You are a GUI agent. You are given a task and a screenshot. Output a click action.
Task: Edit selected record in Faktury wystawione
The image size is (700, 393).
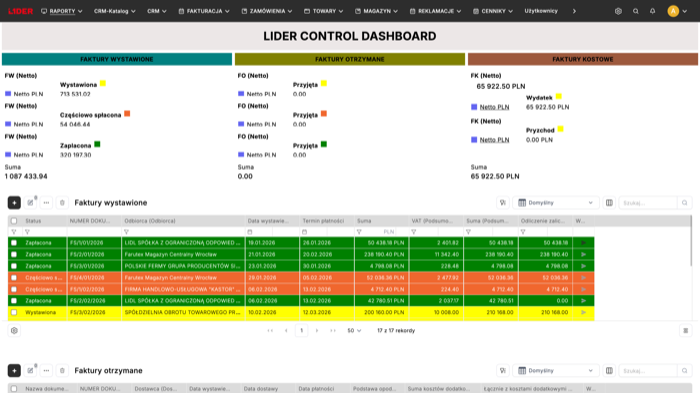[x=30, y=203]
